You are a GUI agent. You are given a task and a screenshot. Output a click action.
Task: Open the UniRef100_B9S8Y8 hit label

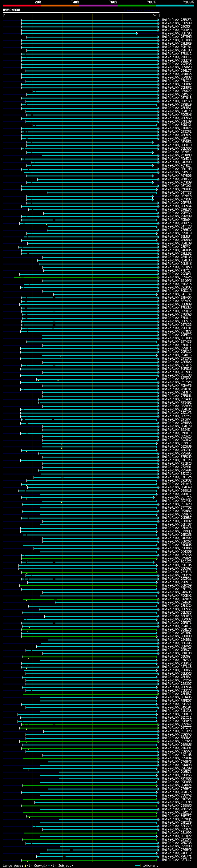click(x=177, y=30)
